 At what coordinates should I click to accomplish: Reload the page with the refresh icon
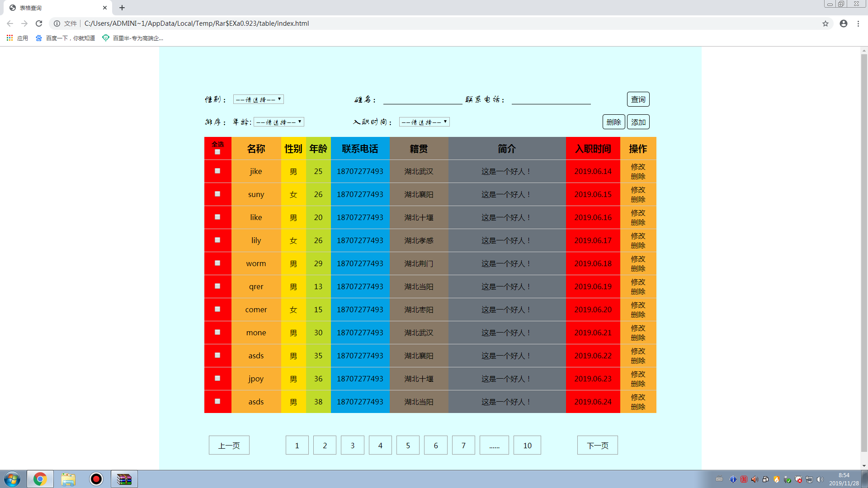tap(38, 23)
